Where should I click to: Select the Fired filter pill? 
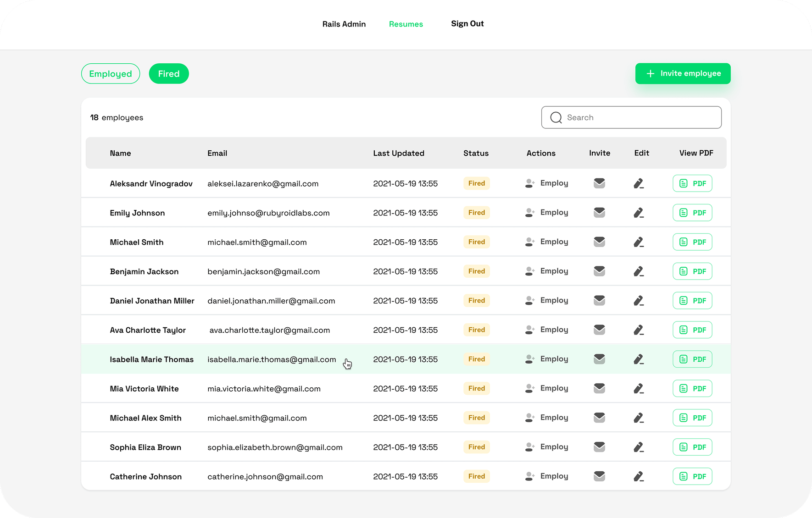click(169, 74)
